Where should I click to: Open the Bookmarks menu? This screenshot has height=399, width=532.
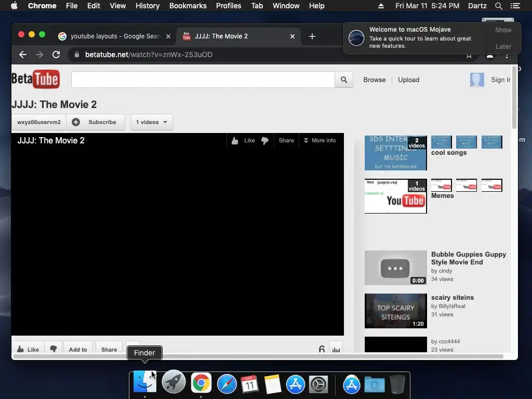188,6
